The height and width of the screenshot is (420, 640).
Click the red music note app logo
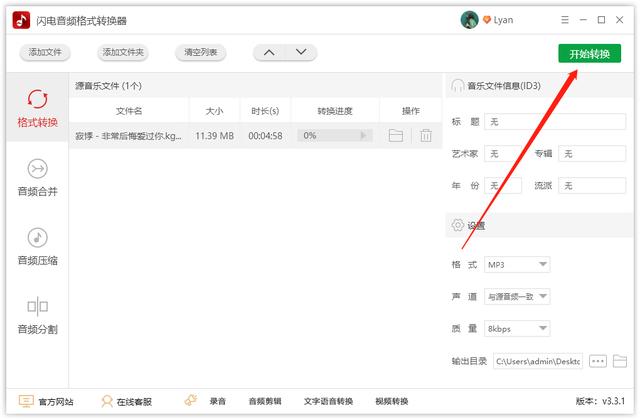21,20
